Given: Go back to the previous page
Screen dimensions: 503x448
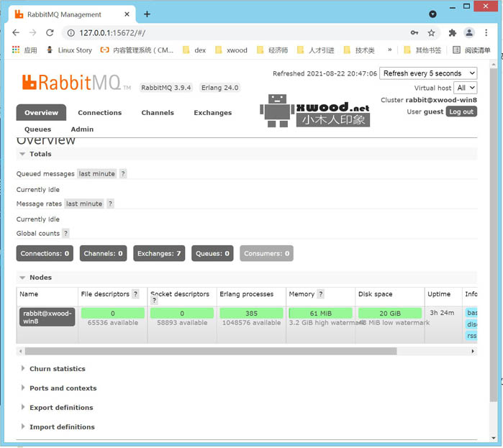Looking at the screenshot, I should pyautogui.click(x=16, y=32).
